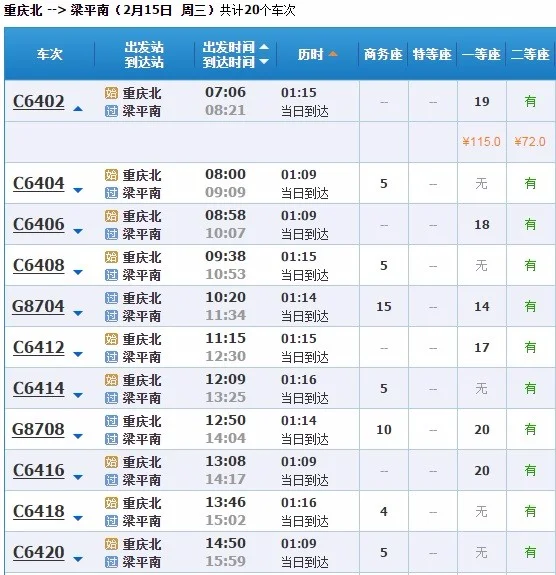Click origin-station 始 icon for C6402
556x575 pixels.
coord(111,93)
